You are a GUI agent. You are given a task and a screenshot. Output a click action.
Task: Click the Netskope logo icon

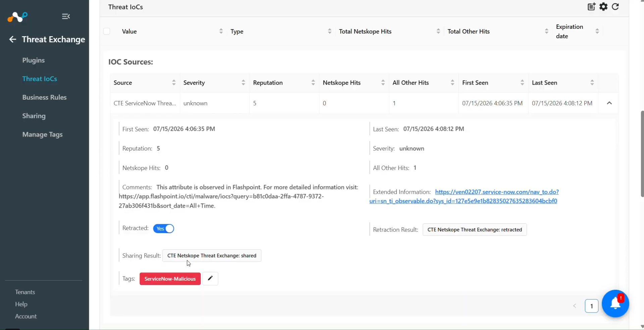point(17,16)
